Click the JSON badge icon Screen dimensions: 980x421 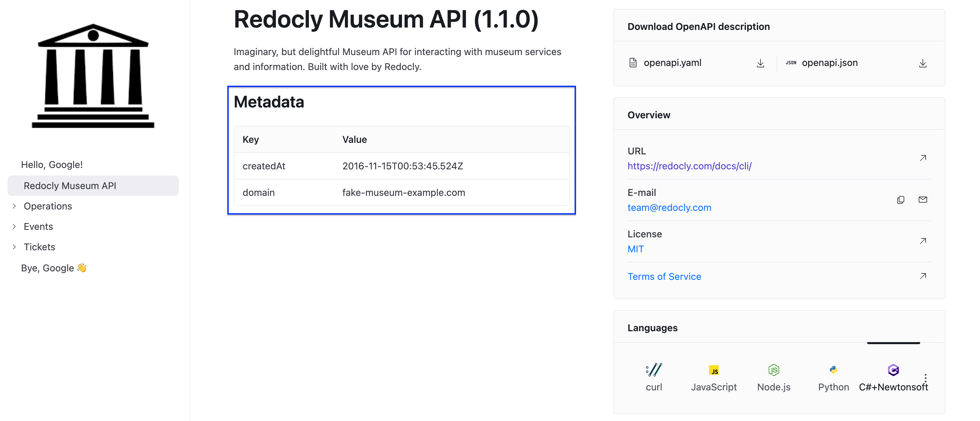point(791,63)
